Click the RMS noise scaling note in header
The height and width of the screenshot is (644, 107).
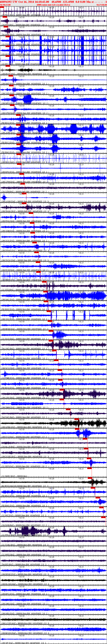(x=53, y=5)
